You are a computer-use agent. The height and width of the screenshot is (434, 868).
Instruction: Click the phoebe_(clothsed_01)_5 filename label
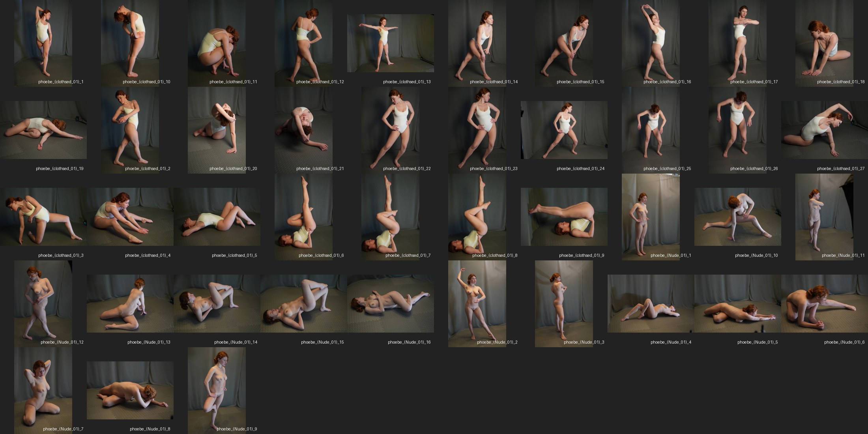(234, 255)
